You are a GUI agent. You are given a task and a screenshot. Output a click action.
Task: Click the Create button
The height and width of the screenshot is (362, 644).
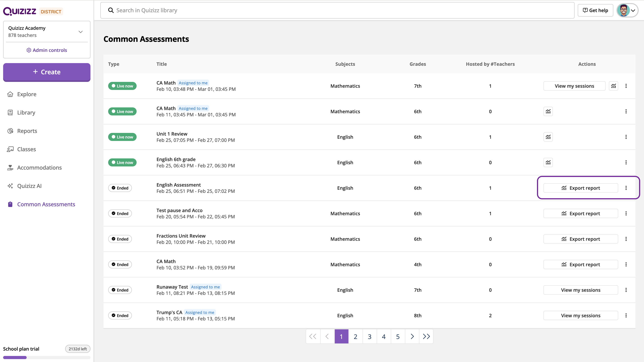coord(47,72)
